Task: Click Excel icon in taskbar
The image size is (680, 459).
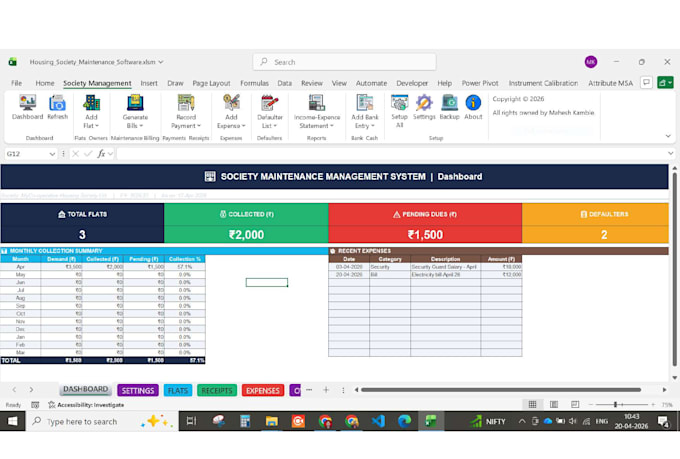Action: (431, 421)
